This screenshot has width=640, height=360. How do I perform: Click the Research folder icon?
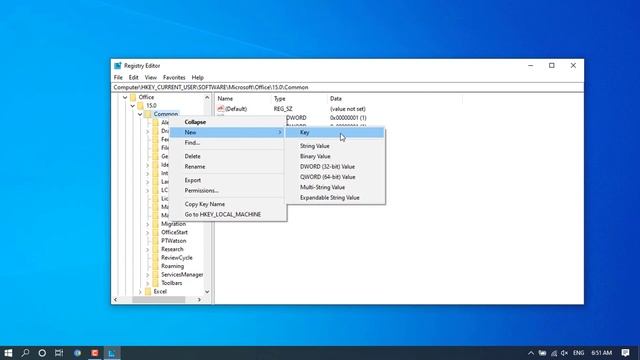coord(155,249)
